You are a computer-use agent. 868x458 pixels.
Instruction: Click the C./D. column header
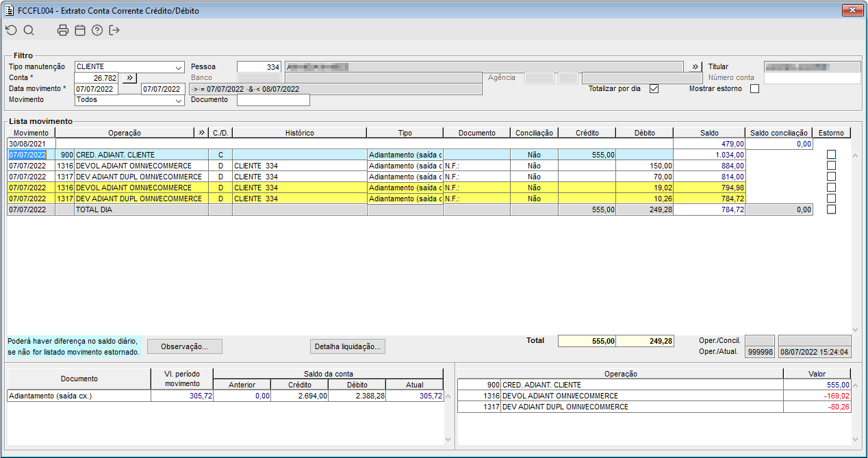[220, 132]
